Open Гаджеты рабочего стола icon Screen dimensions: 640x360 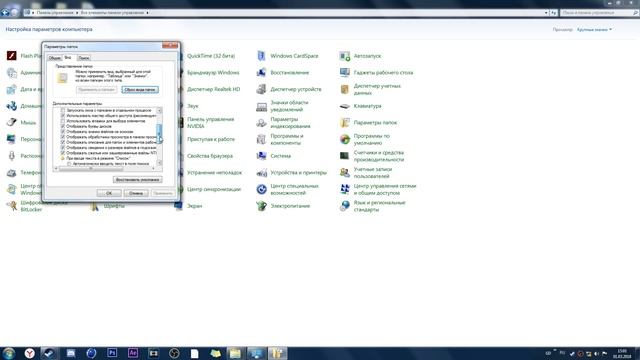(x=345, y=73)
